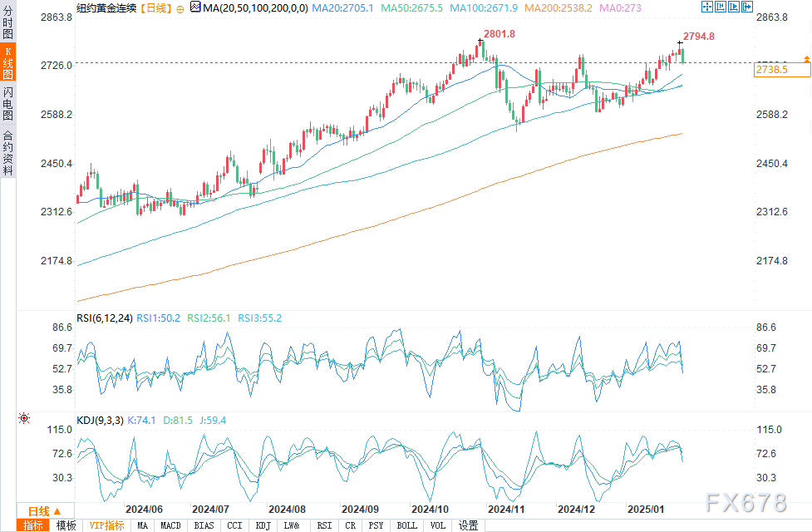Click the red sun icon beside KDJ

tap(23, 419)
